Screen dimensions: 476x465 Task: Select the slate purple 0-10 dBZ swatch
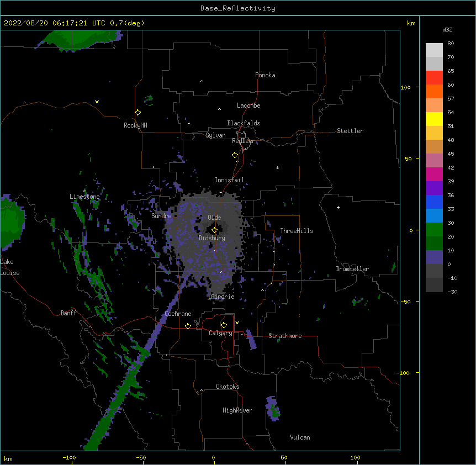[x=434, y=257]
